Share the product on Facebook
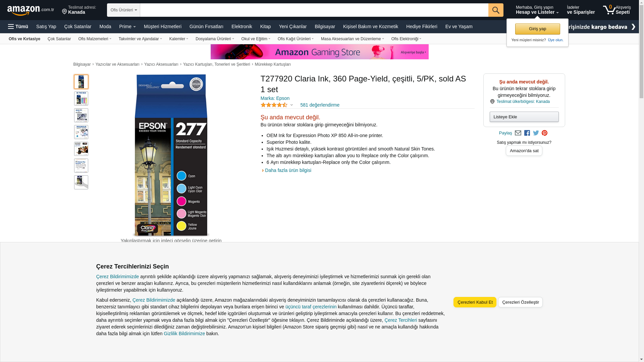This screenshot has height=362, width=644. (527, 133)
